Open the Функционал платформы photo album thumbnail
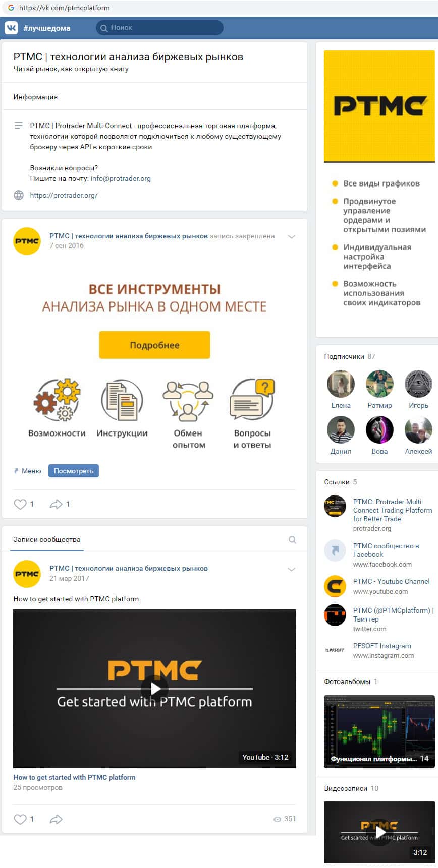Screen dimensions: 438x868 click(x=379, y=731)
